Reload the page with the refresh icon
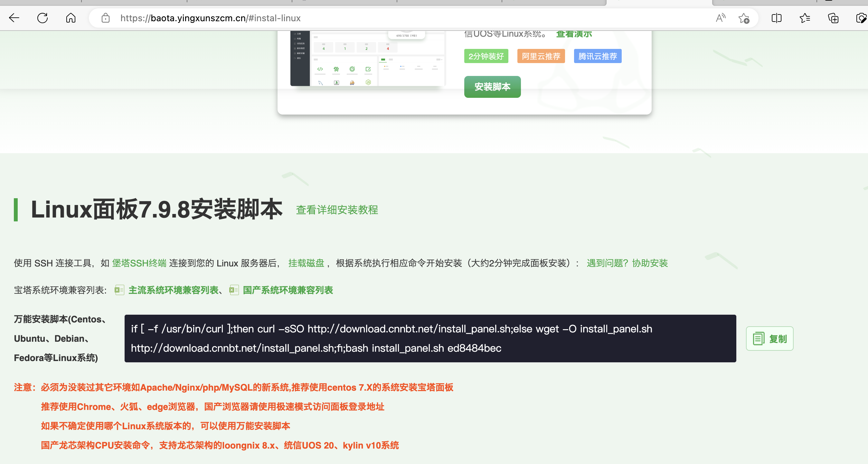868x464 pixels. [x=42, y=18]
